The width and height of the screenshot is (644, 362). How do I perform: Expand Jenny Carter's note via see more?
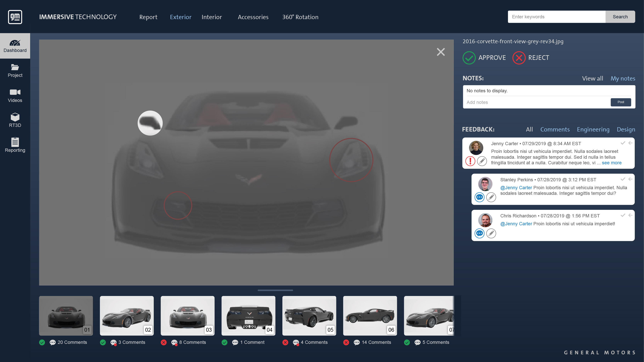click(612, 163)
